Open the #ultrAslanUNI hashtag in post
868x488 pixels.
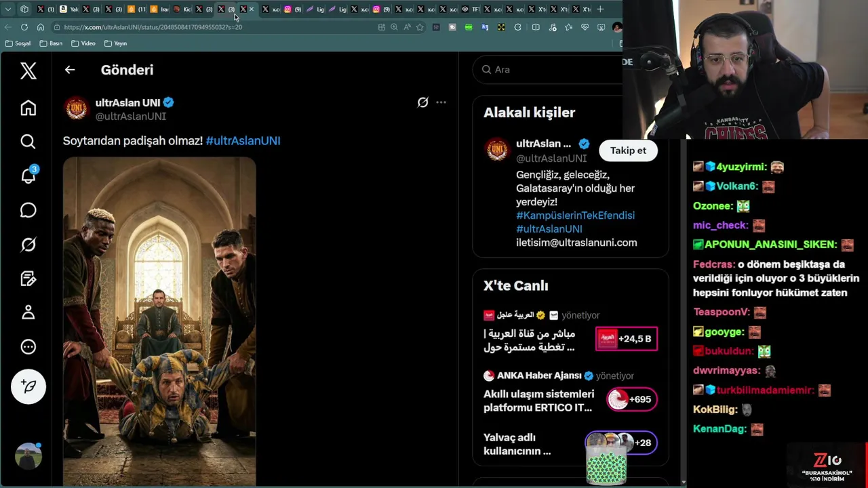point(243,140)
